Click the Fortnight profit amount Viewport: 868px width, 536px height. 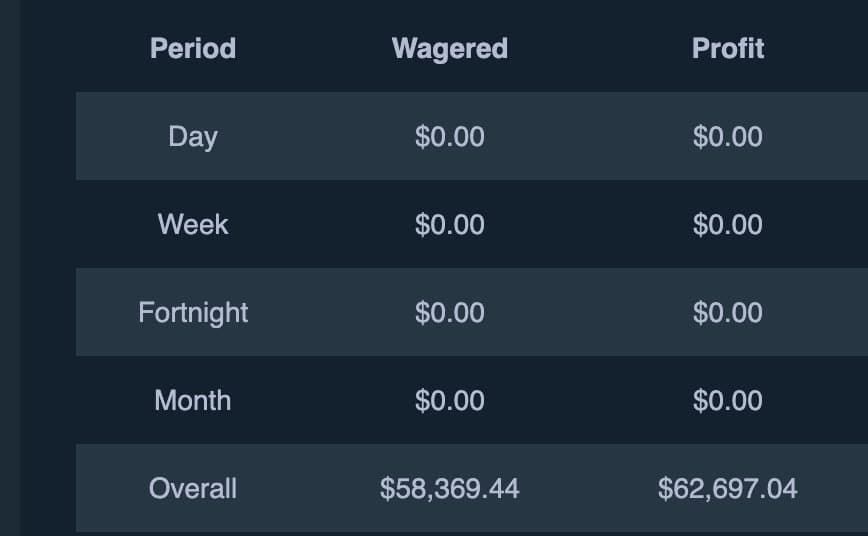pos(728,312)
